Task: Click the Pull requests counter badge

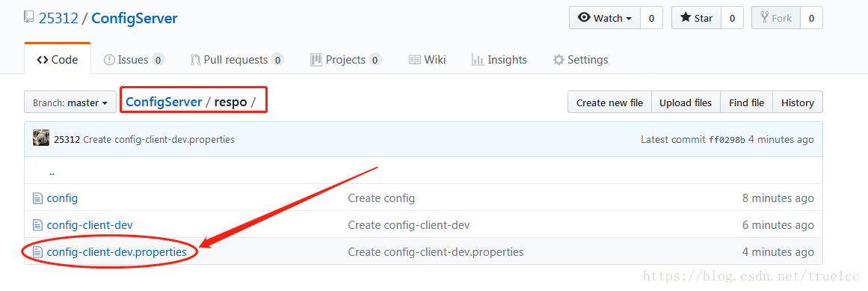Action: tap(277, 60)
